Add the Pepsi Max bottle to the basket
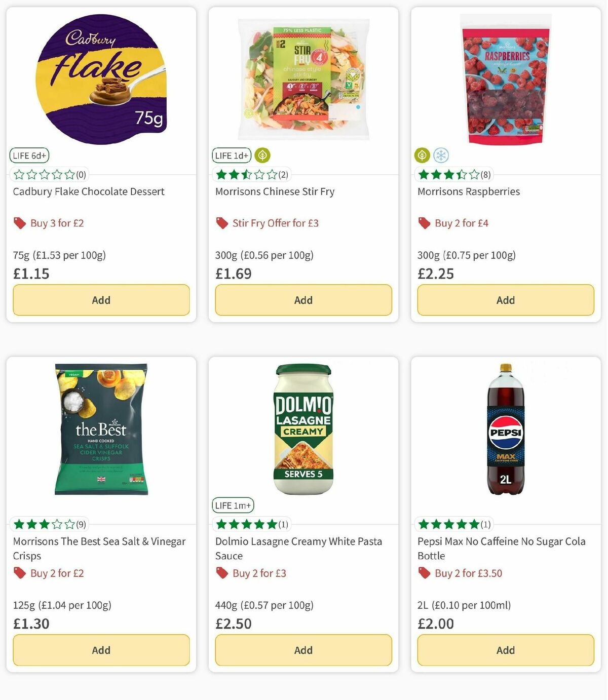Image resolution: width=608 pixels, height=700 pixels. click(x=505, y=650)
